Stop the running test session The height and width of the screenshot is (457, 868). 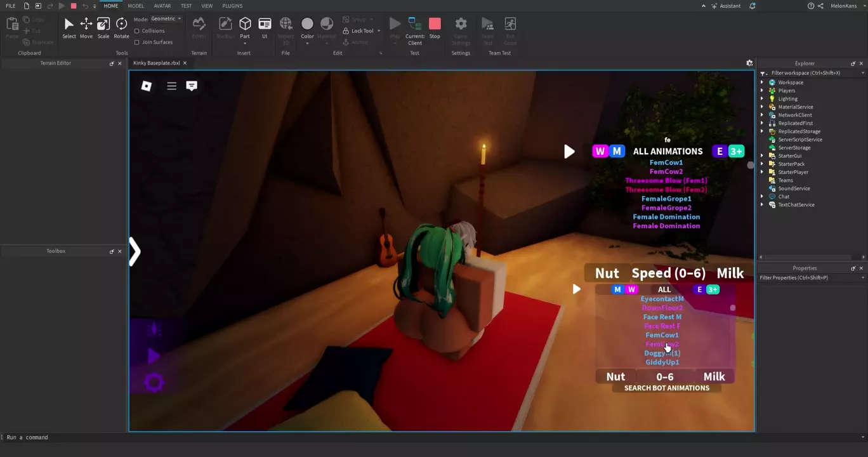(435, 27)
